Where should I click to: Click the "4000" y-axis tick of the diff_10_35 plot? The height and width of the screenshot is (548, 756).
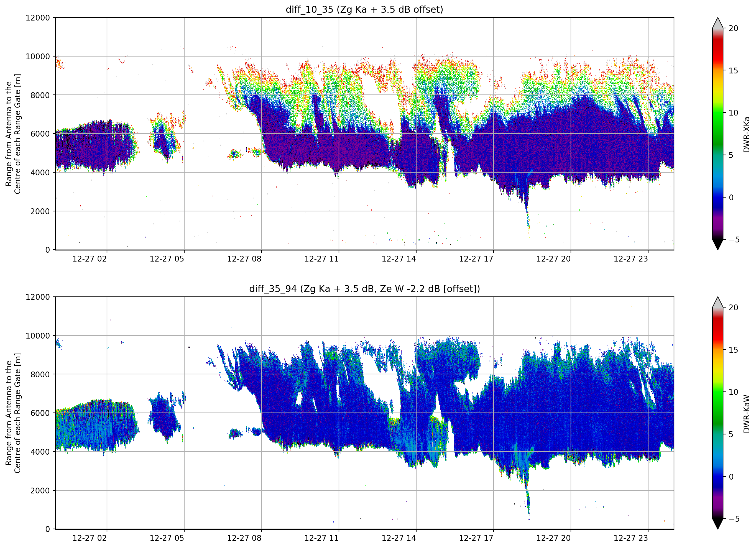tap(40, 172)
